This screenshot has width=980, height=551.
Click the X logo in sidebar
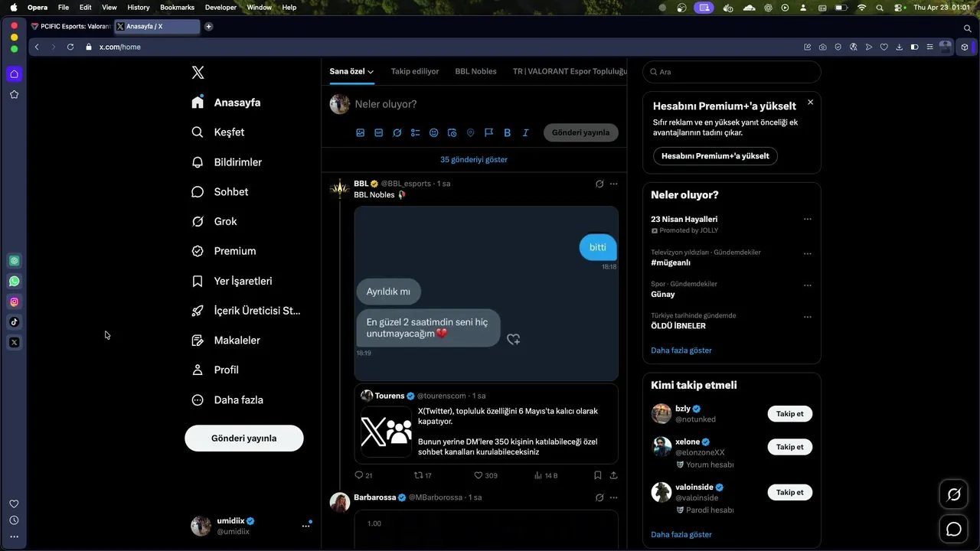(x=198, y=73)
